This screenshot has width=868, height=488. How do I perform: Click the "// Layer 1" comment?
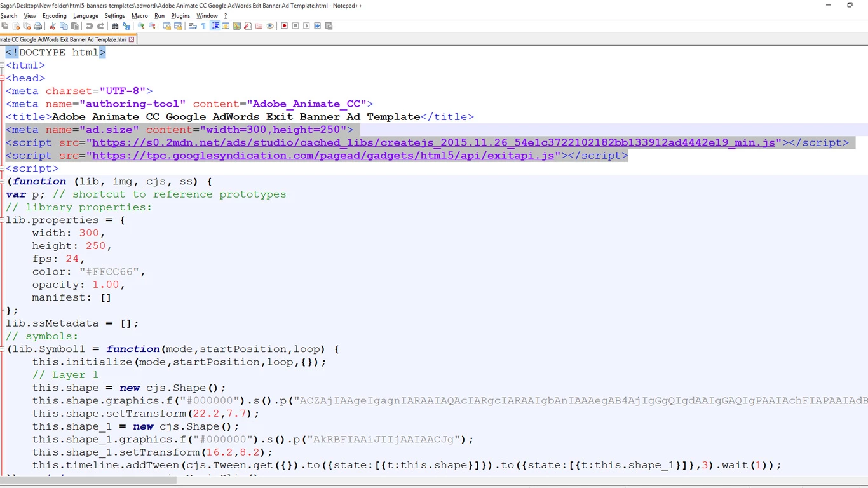tap(65, 375)
